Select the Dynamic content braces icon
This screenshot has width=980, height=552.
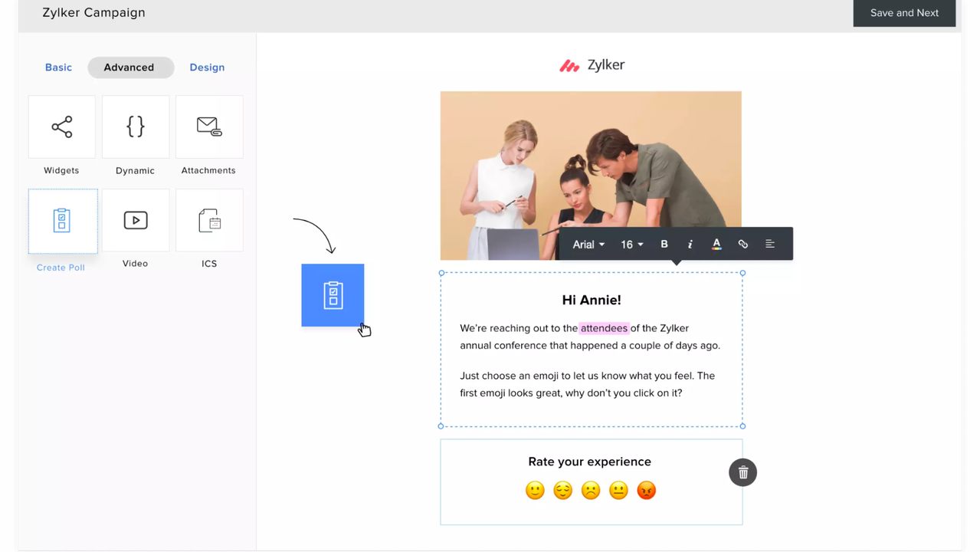click(x=136, y=127)
